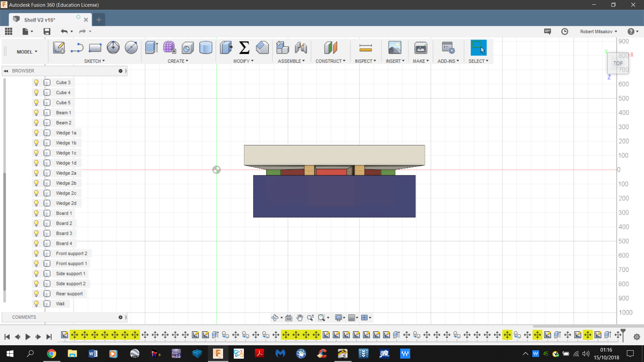
Task: Select the Cylinder primitive tool
Action: [x=206, y=48]
